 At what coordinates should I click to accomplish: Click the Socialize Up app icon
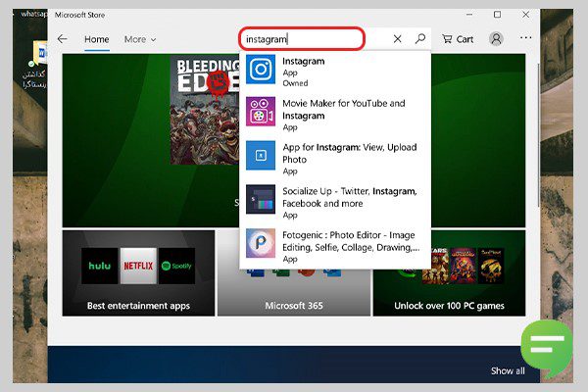261,199
